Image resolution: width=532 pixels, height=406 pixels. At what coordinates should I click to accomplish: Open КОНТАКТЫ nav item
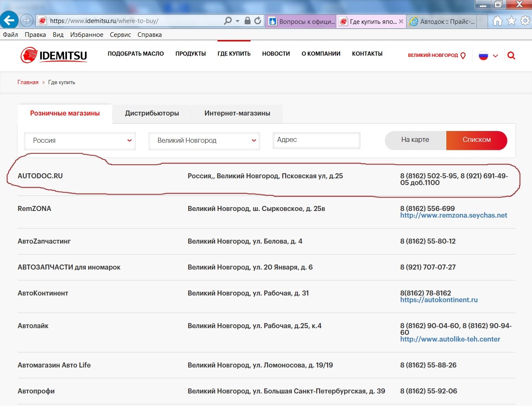pyautogui.click(x=367, y=54)
